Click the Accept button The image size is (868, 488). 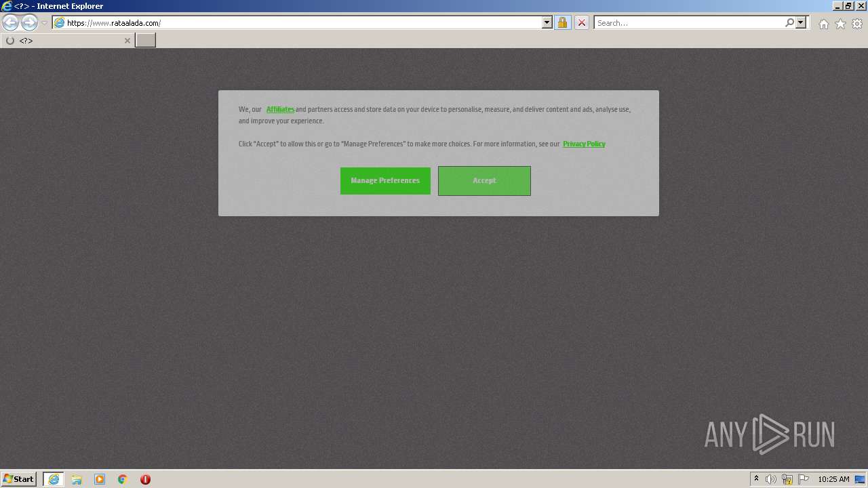coord(484,181)
